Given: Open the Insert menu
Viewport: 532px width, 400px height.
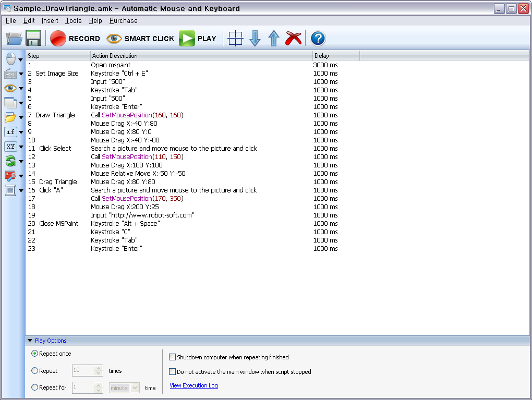Looking at the screenshot, I should click(50, 21).
